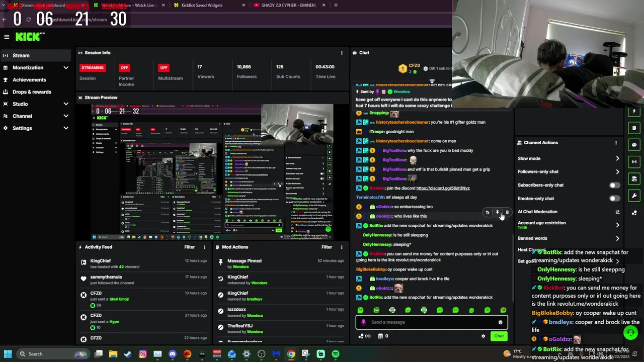The image size is (644, 362).
Task: Open Channel Actions kebab menu
Action: click(616, 143)
